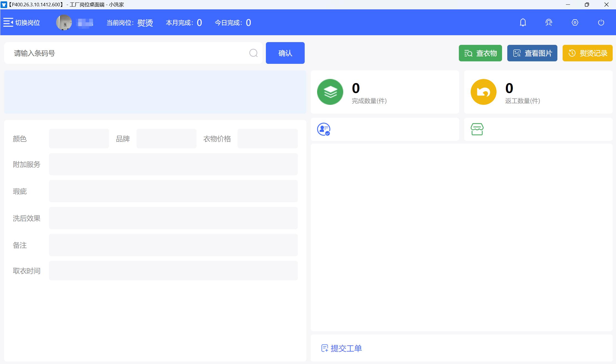Focus the barcode number input field

click(x=129, y=53)
